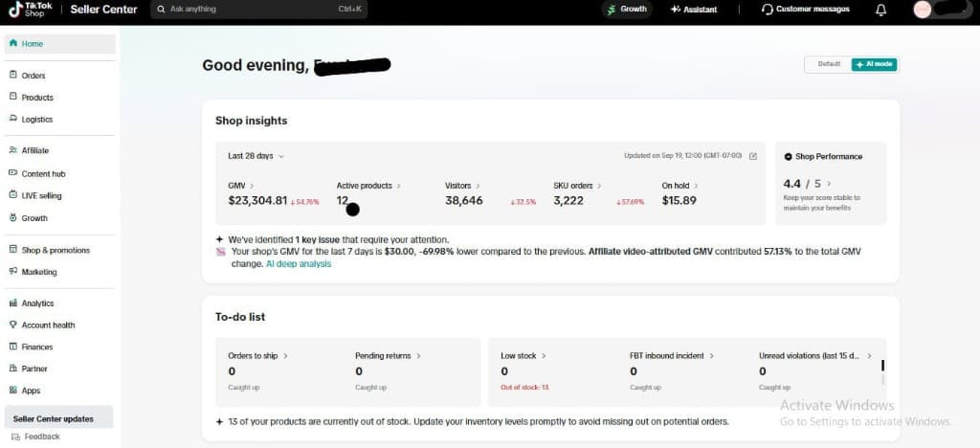This screenshot has height=448, width=980.
Task: Open the Last 28 days dropdown
Action: click(256, 156)
